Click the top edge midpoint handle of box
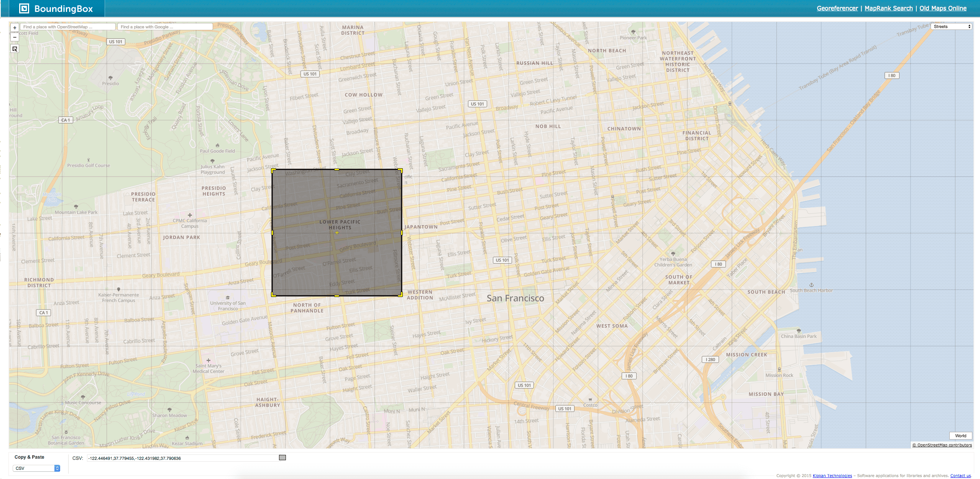 coord(337,169)
